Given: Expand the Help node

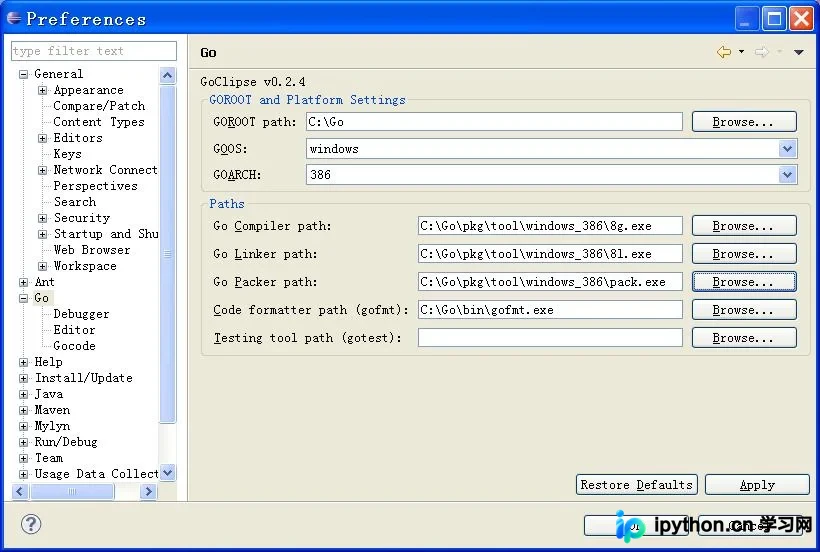Looking at the screenshot, I should click(24, 362).
